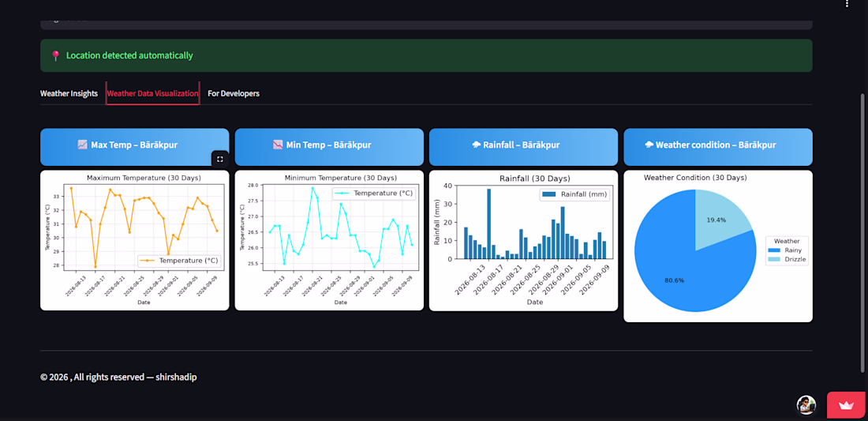Viewport: 868px width, 421px height.
Task: Click the Minimum Temperature line chart
Action: (x=329, y=240)
